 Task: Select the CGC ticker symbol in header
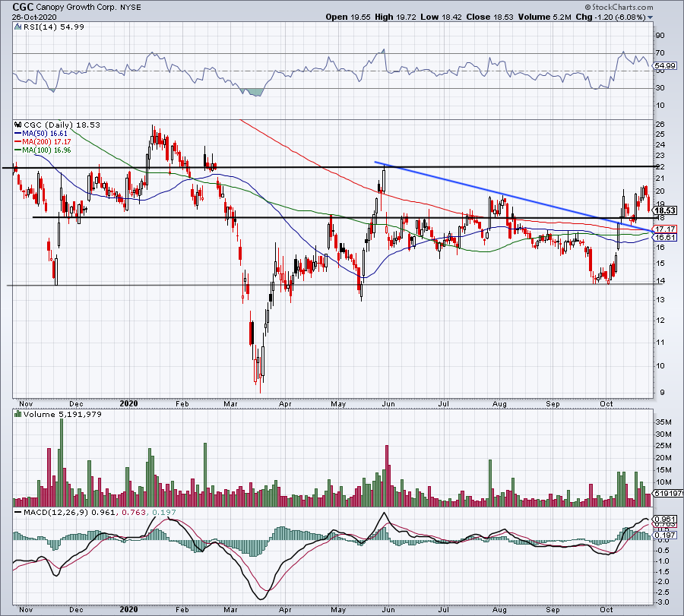click(23, 7)
